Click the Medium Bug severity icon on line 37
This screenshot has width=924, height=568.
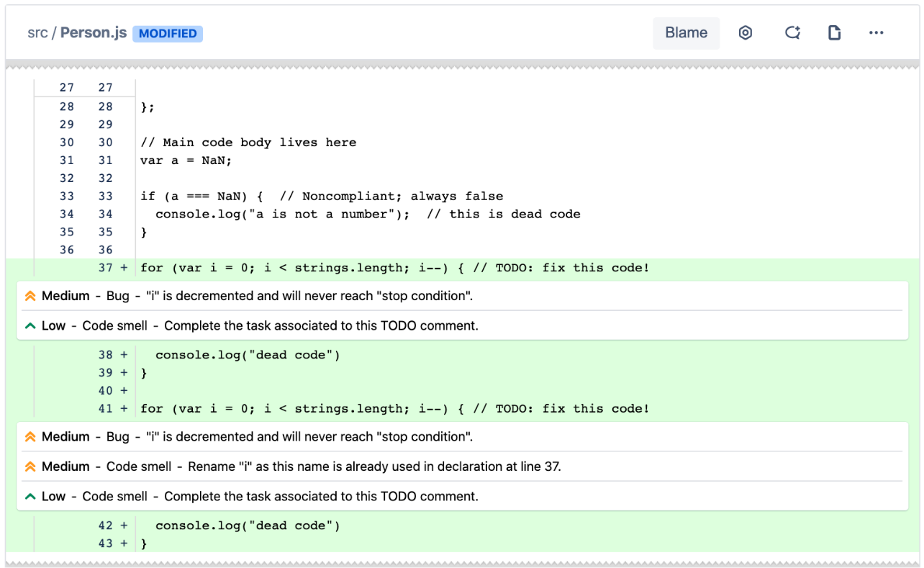click(x=30, y=295)
